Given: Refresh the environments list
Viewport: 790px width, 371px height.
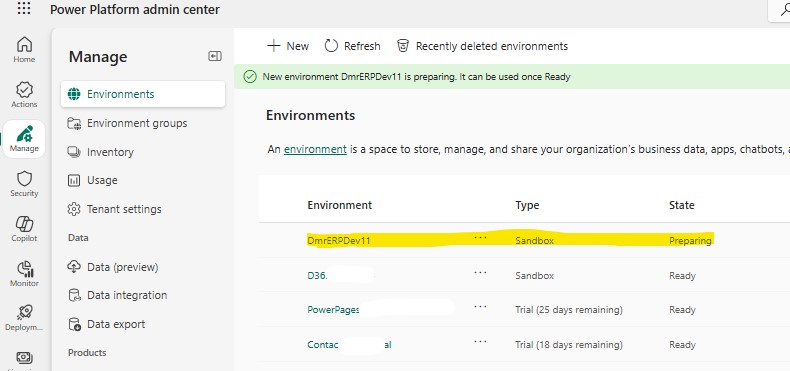Looking at the screenshot, I should point(352,46).
